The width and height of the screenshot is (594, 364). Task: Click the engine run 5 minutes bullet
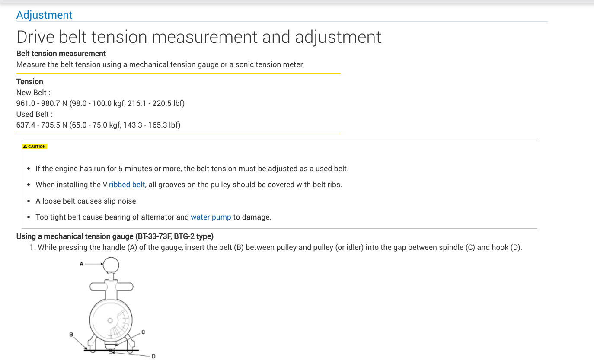click(x=192, y=169)
